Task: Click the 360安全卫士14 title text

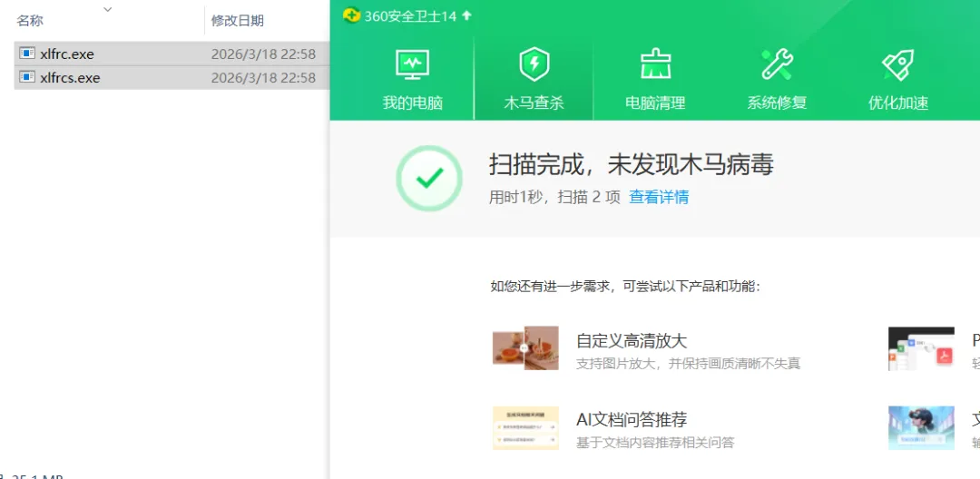Action: click(x=411, y=16)
